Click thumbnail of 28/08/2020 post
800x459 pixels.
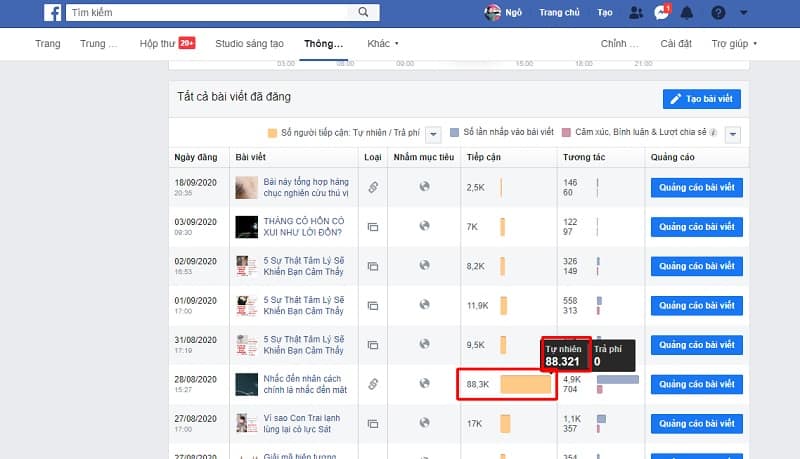tap(246, 385)
